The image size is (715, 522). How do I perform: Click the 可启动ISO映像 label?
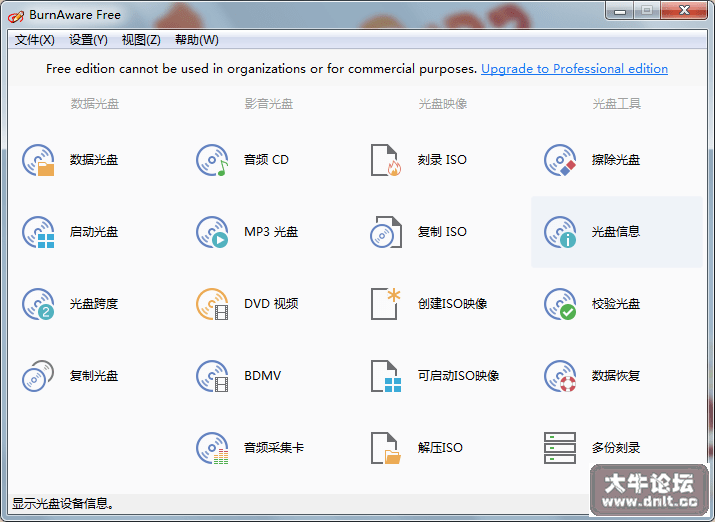point(458,376)
